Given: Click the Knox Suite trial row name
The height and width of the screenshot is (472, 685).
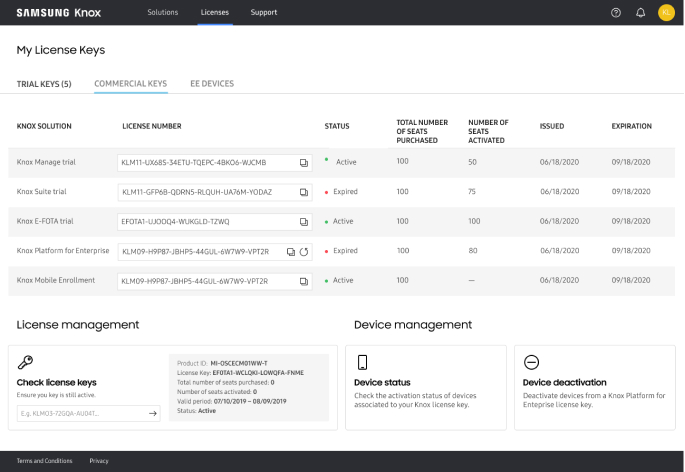Looking at the screenshot, I should coord(42,191).
